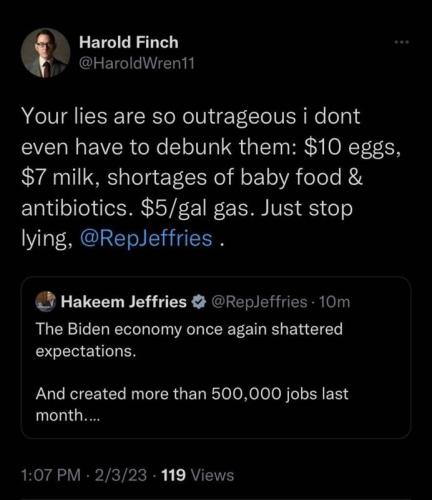Click the Views label in tweet footer
Image resolution: width=432 pixels, height=500 pixels.
[211, 475]
